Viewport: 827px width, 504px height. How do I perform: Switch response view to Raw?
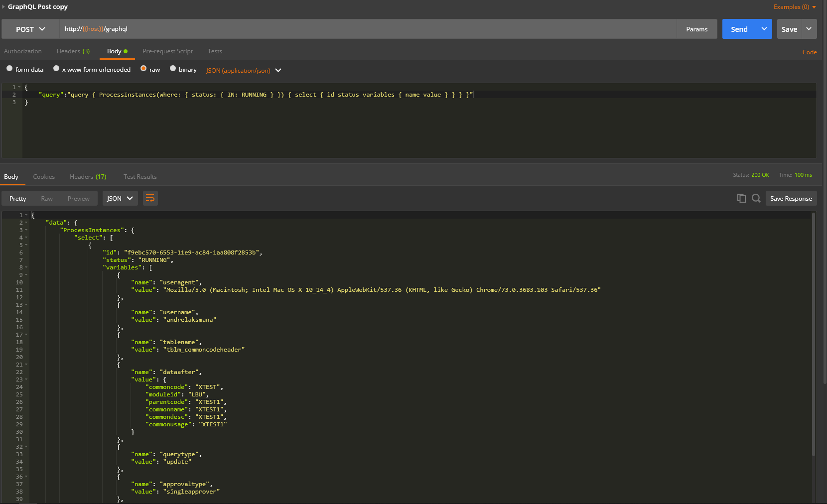point(47,198)
